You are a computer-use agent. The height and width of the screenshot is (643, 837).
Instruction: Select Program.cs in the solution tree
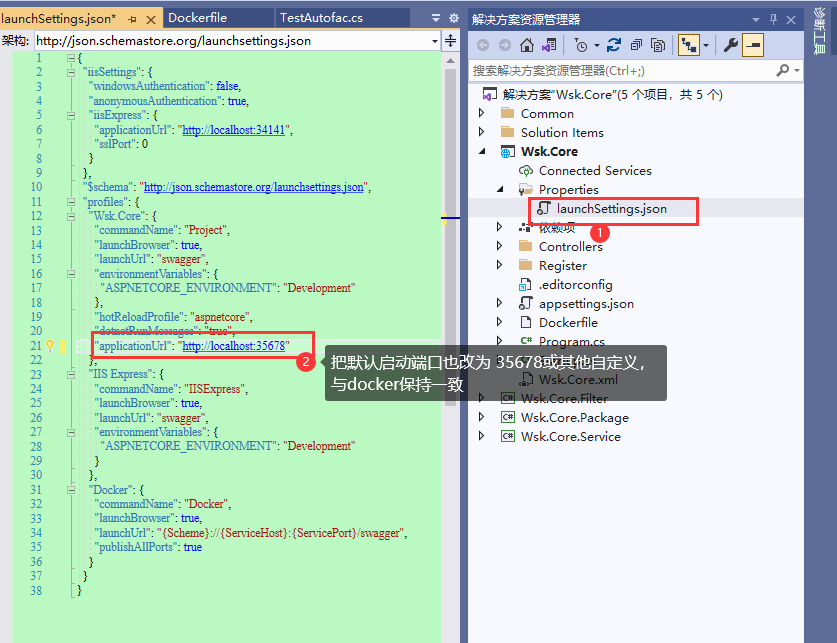click(x=572, y=342)
